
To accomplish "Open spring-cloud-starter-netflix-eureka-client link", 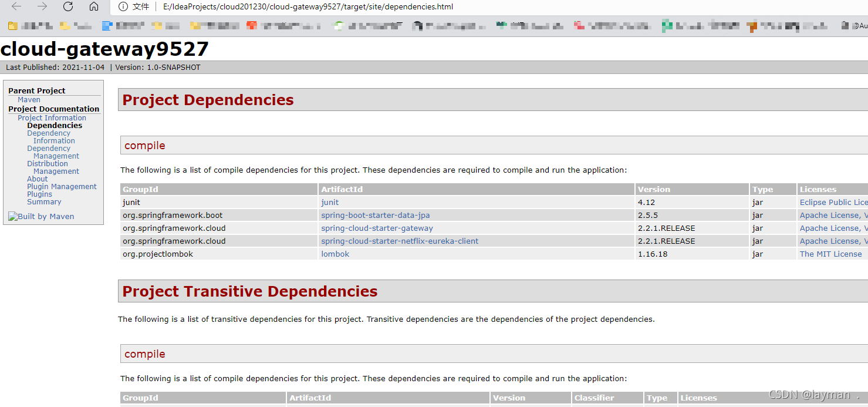I will click(400, 241).
